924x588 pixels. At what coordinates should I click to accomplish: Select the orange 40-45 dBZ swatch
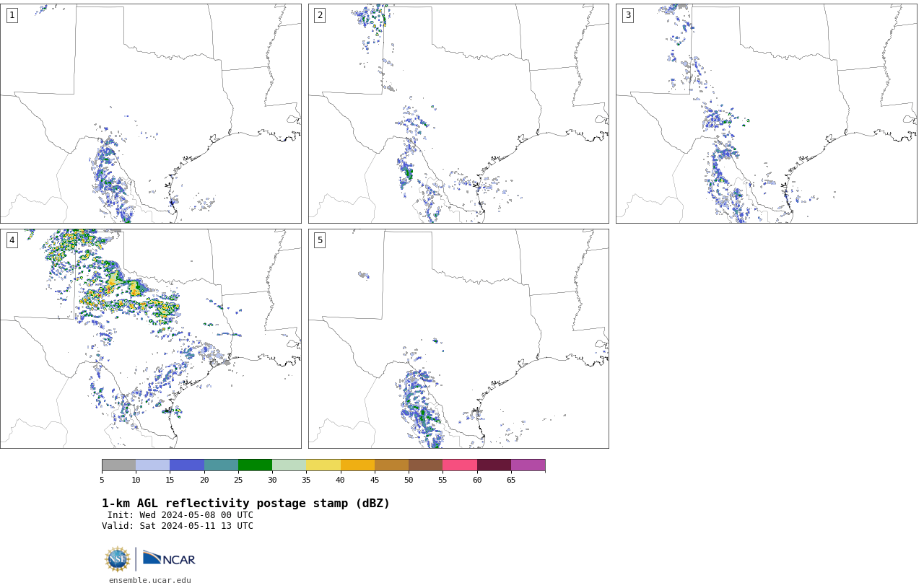pos(357,465)
